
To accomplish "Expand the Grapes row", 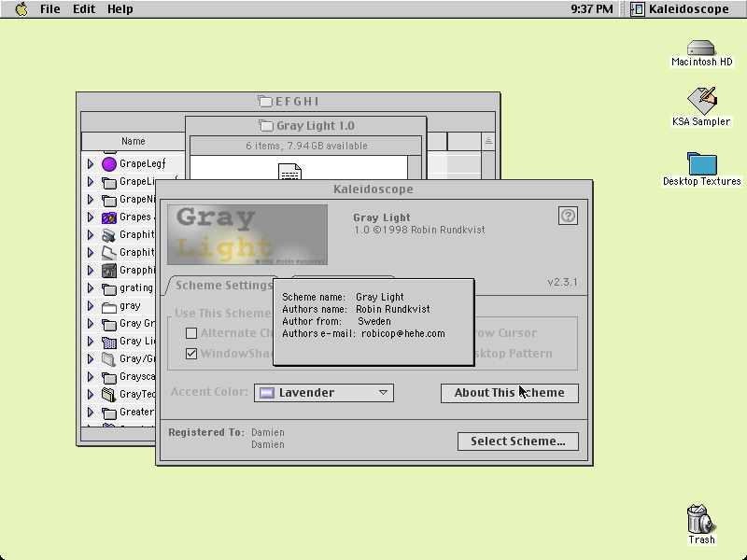I will [91, 217].
